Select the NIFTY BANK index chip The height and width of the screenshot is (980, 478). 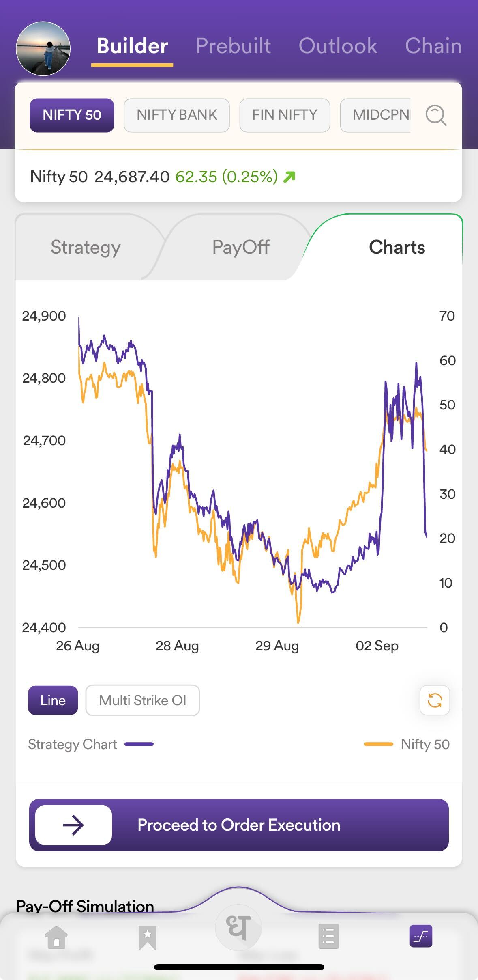[x=177, y=115]
